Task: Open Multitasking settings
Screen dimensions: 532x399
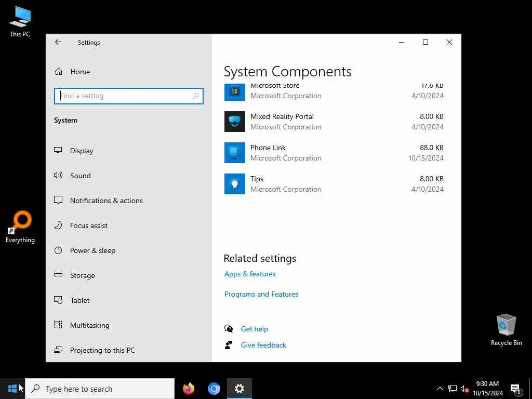Action: click(89, 325)
